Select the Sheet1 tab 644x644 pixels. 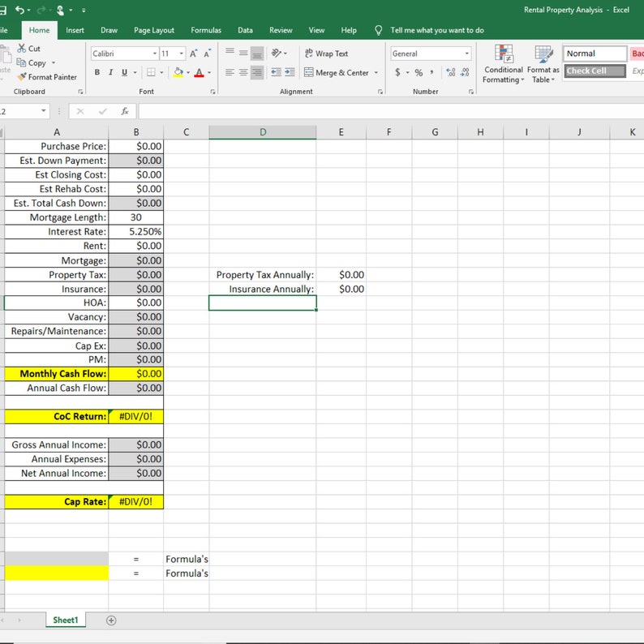click(x=66, y=620)
